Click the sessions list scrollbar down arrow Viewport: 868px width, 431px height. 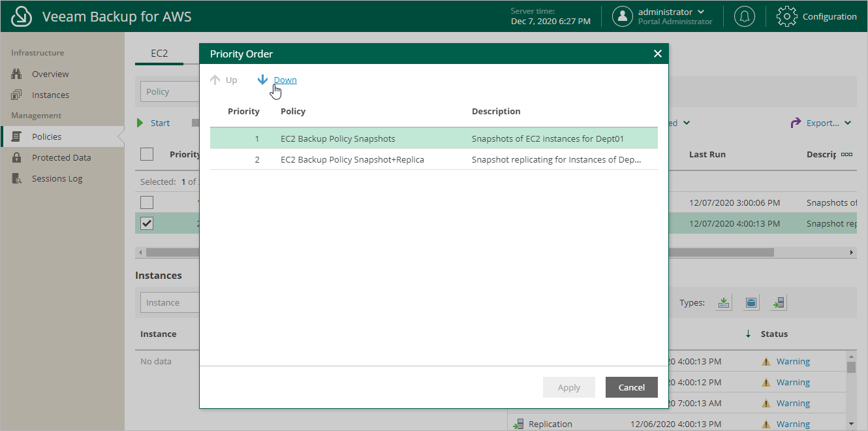(851, 424)
